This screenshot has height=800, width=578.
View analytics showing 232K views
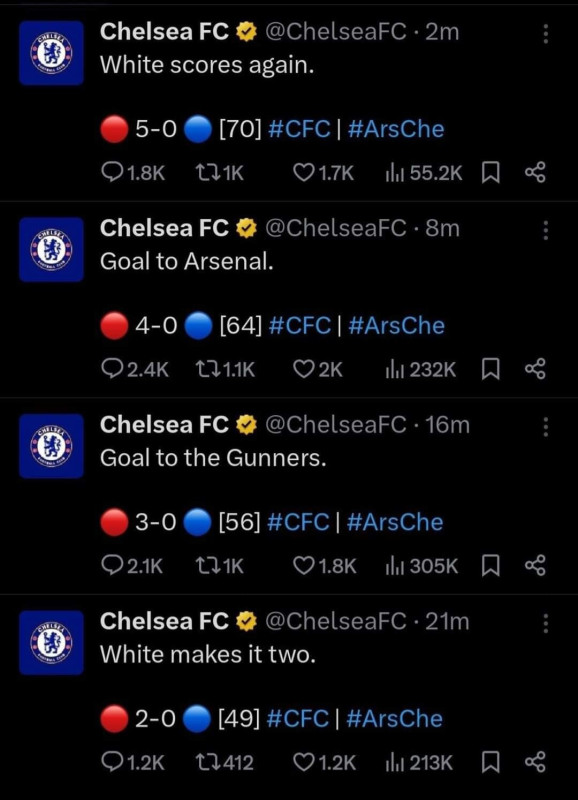421,369
